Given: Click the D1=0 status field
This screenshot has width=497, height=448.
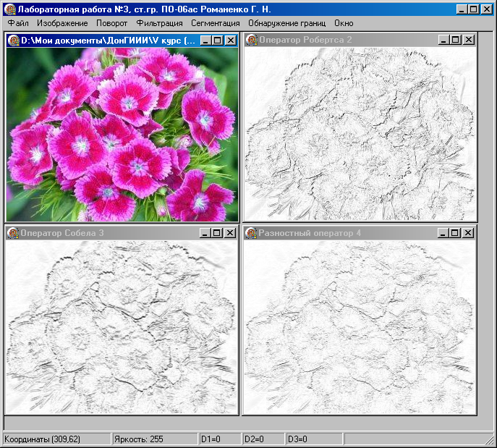Looking at the screenshot, I should click(x=220, y=439).
